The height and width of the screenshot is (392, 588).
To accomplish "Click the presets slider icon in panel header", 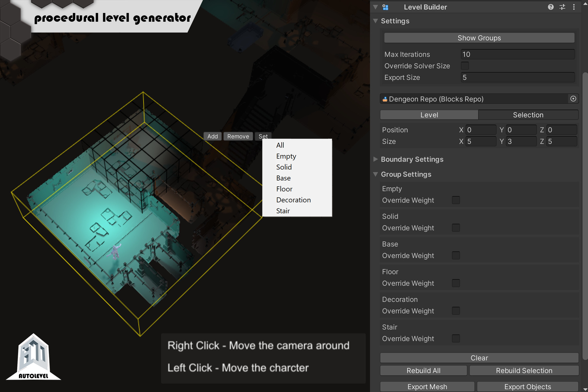I will pos(562,7).
